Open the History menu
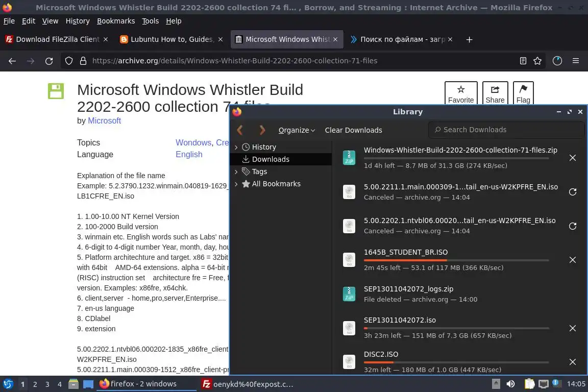This screenshot has width=588, height=392. (78, 21)
